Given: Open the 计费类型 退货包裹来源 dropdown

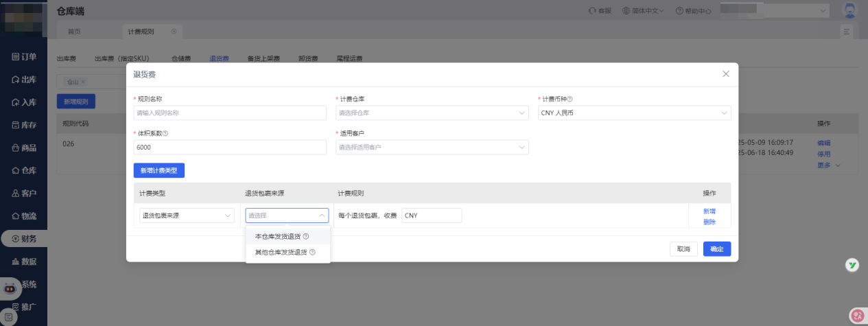Looking at the screenshot, I should [x=187, y=216].
